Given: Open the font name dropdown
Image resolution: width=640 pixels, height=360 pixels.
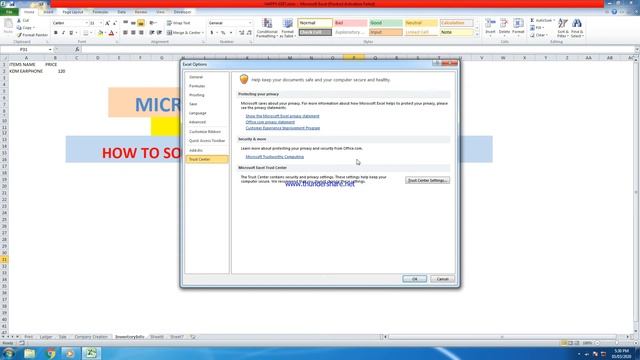Looking at the screenshot, I should tap(86, 23).
